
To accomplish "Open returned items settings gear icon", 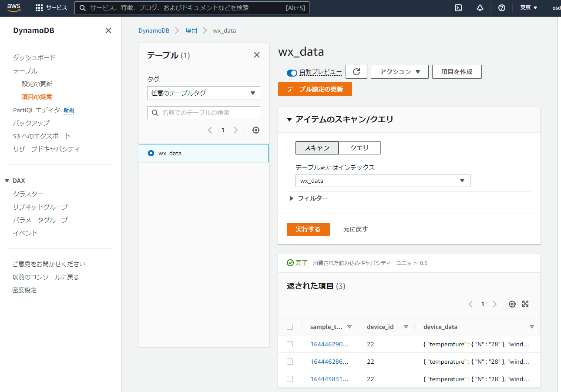I will [x=512, y=304].
